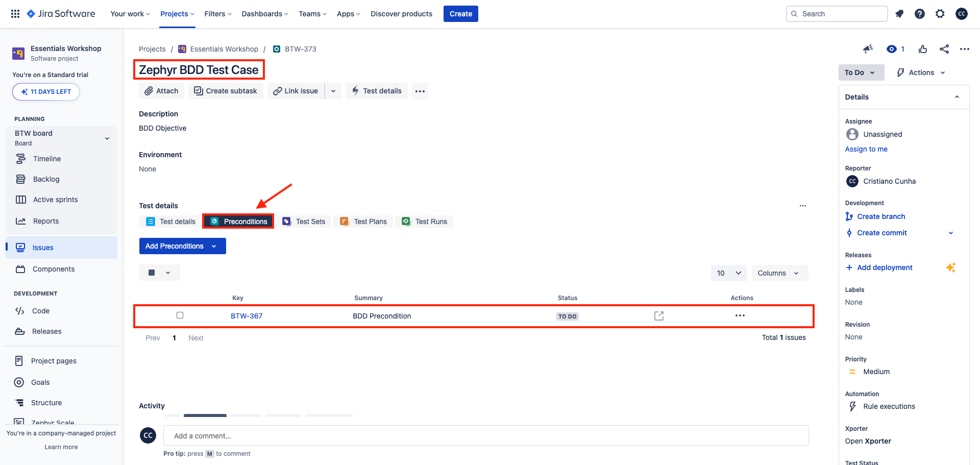
Task: Switch to the Preconditions tab
Action: pos(238,222)
